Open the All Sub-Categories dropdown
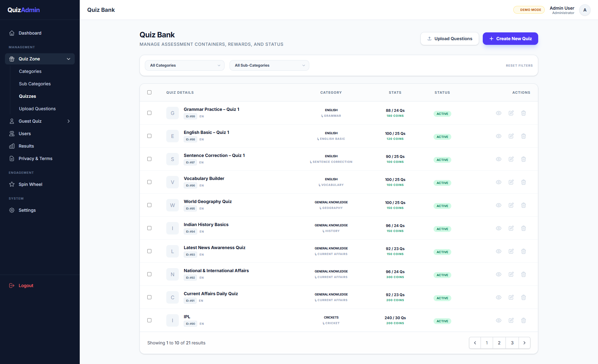This screenshot has height=364, width=598. coord(269,65)
